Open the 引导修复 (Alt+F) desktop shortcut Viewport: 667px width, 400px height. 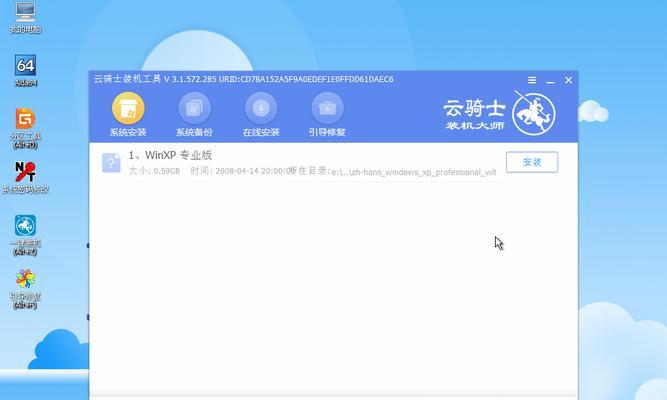(x=25, y=289)
